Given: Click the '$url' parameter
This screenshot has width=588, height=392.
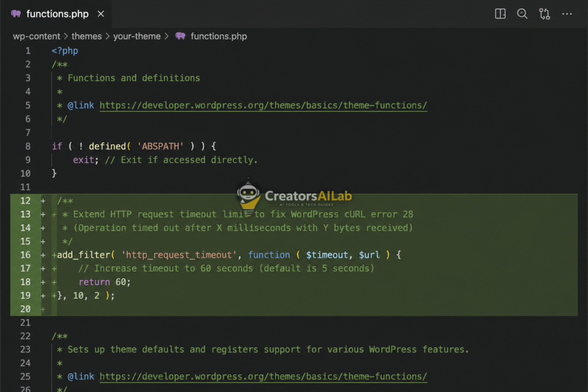Looking at the screenshot, I should [369, 255].
